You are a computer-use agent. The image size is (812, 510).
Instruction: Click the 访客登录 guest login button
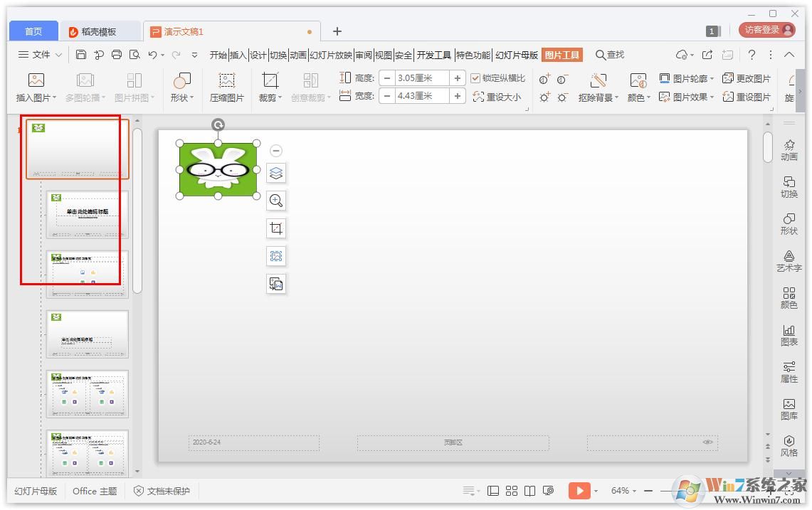(767, 30)
